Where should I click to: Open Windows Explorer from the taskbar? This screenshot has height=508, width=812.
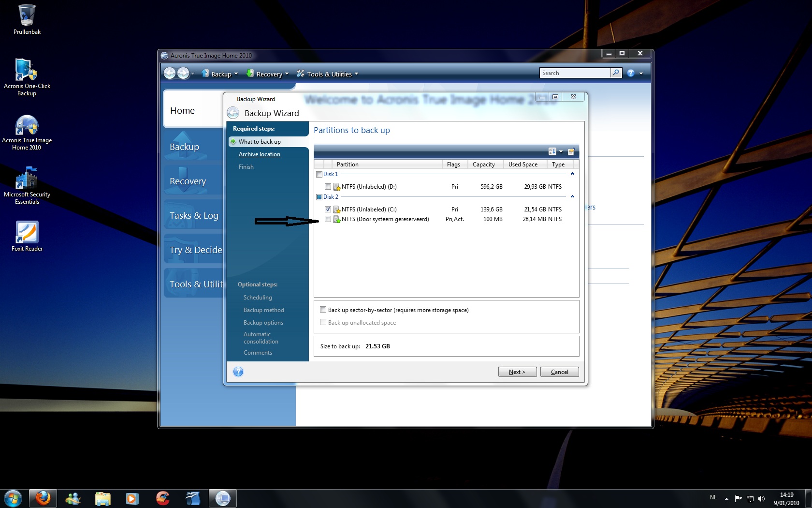coord(102,498)
